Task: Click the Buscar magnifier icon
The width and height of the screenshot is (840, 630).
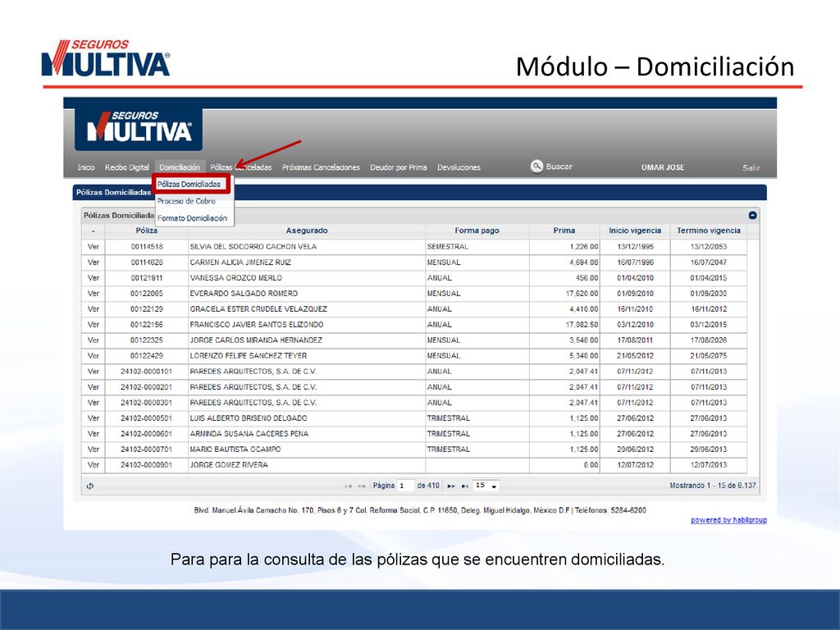Action: (x=536, y=167)
